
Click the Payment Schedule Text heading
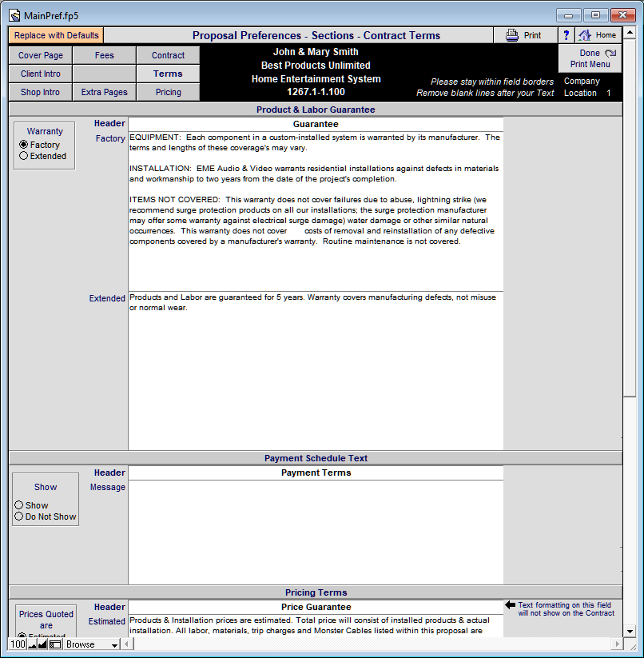pyautogui.click(x=316, y=458)
